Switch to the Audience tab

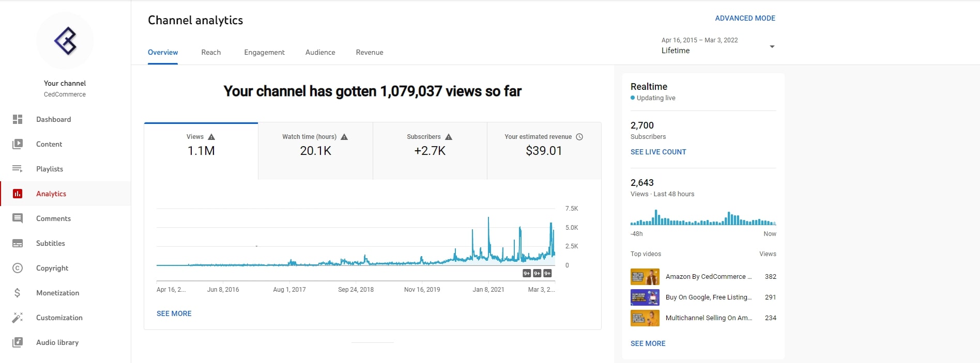(320, 52)
